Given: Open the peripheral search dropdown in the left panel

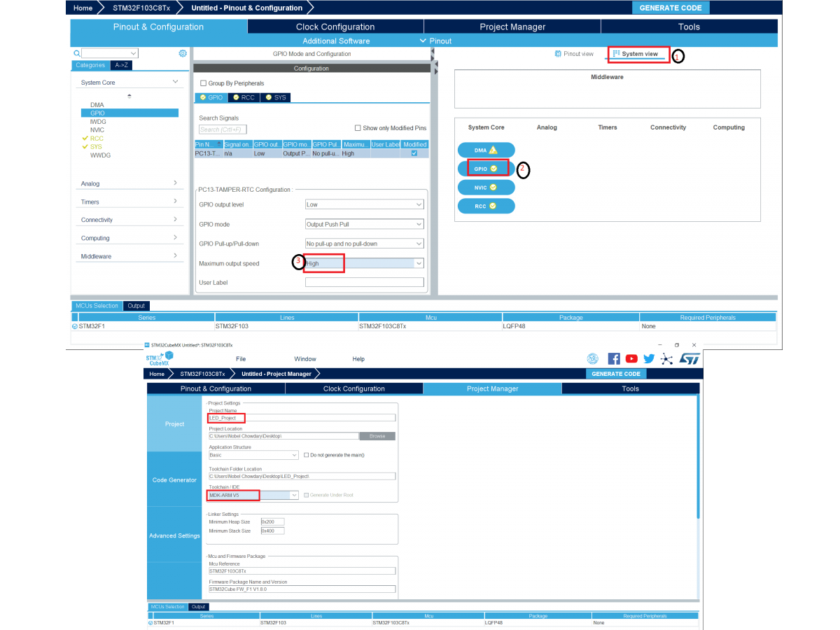Looking at the screenshot, I should pyautogui.click(x=133, y=53).
